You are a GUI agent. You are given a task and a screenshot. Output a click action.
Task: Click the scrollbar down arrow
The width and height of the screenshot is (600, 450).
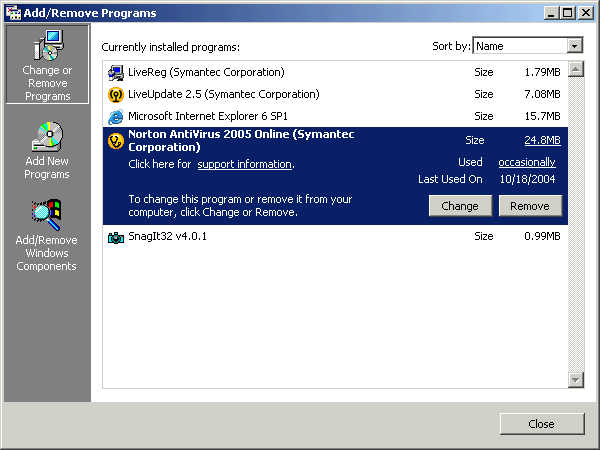(x=575, y=379)
